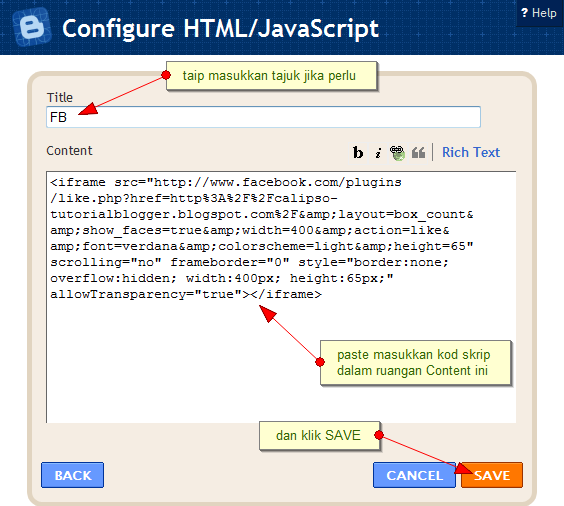Click the Content label
The width and height of the screenshot is (564, 506).
69,150
